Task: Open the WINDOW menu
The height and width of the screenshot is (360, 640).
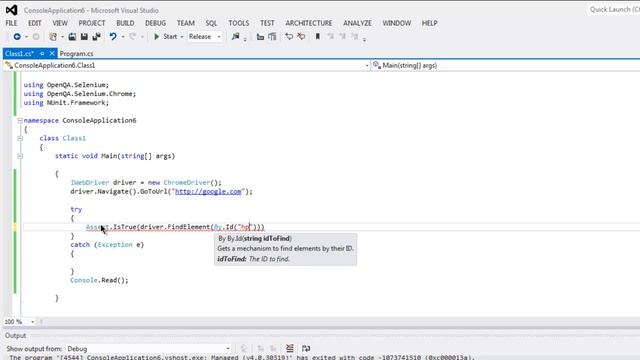Action: tap(397, 23)
